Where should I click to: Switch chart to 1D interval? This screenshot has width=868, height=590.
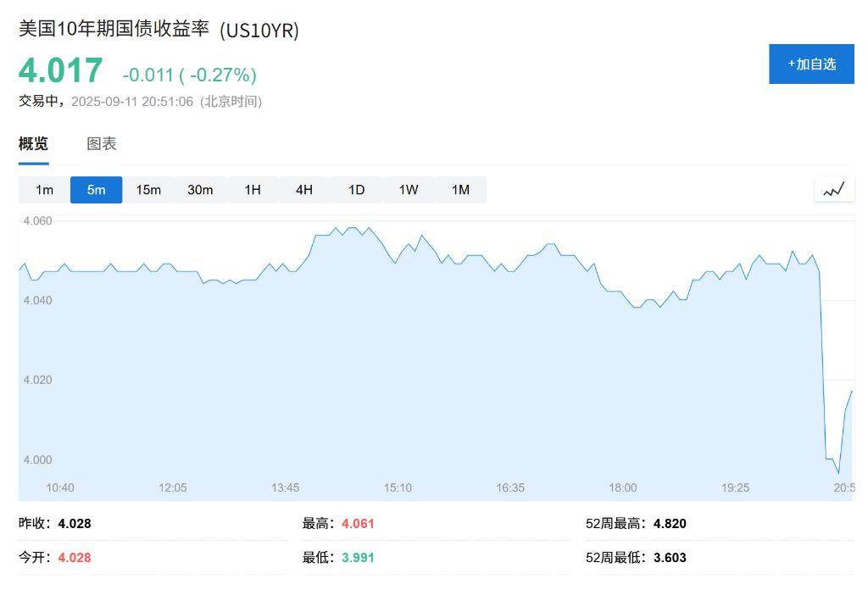click(357, 190)
